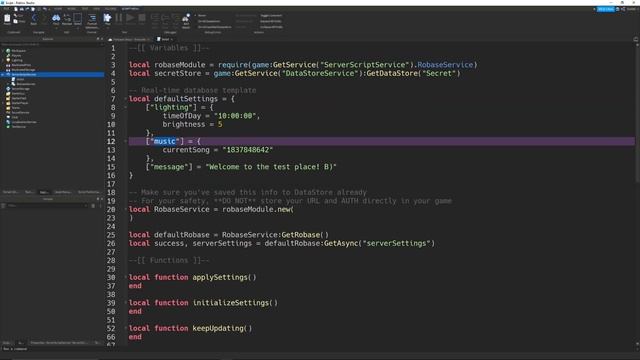Select StarterGui in the Explorer tree
Viewport: 640px width, 360px height.
tap(18, 93)
